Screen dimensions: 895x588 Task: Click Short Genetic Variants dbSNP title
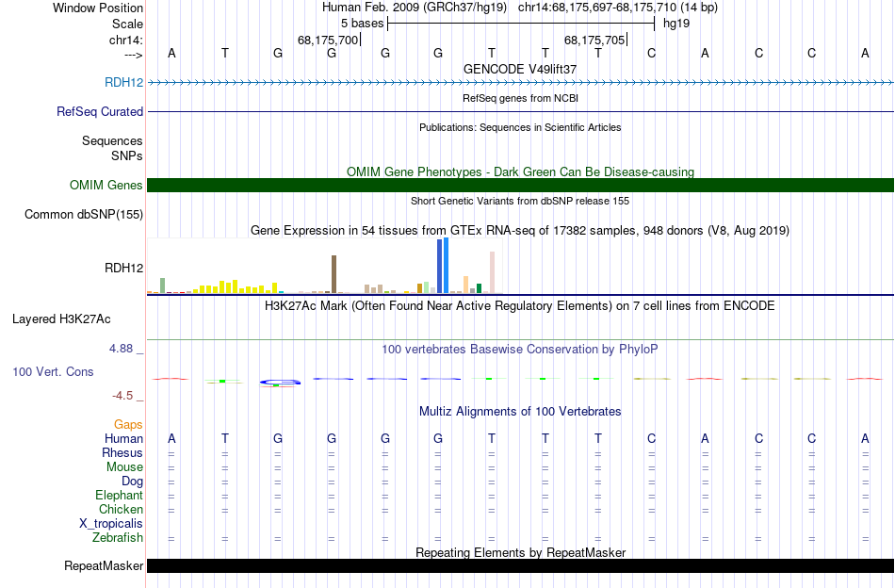pyautogui.click(x=520, y=201)
